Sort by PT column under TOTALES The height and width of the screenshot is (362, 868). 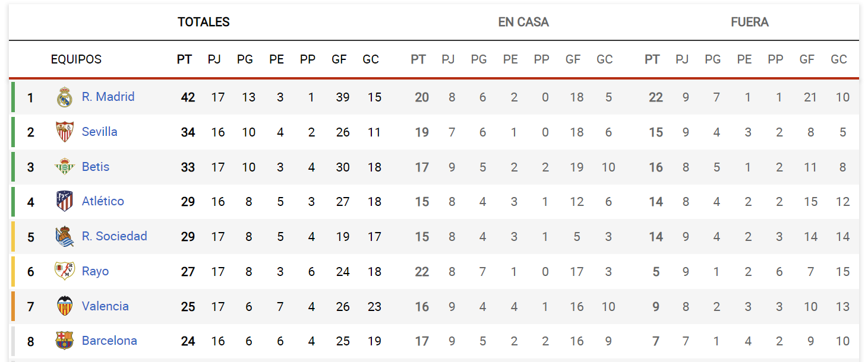[x=185, y=59]
